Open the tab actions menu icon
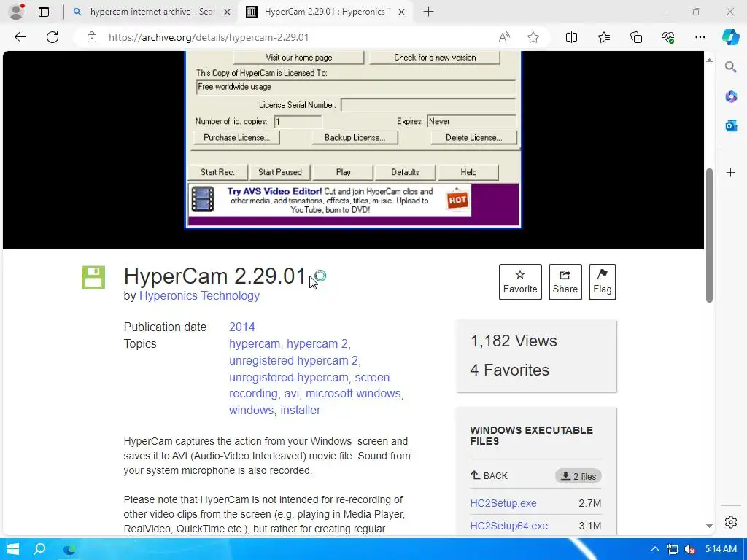The width and height of the screenshot is (747, 560). click(x=44, y=12)
